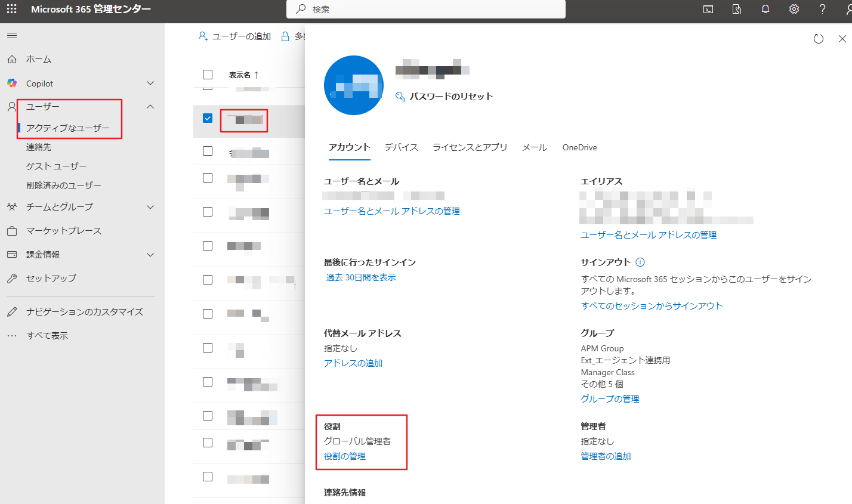This screenshot has height=504, width=852.
Task: Switch to the メール tab
Action: [x=535, y=147]
